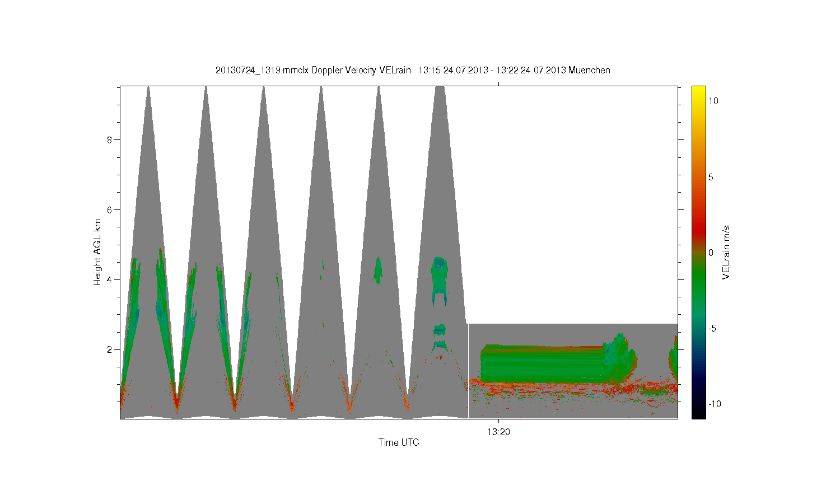Click the colorbar at 0 value

click(698, 253)
